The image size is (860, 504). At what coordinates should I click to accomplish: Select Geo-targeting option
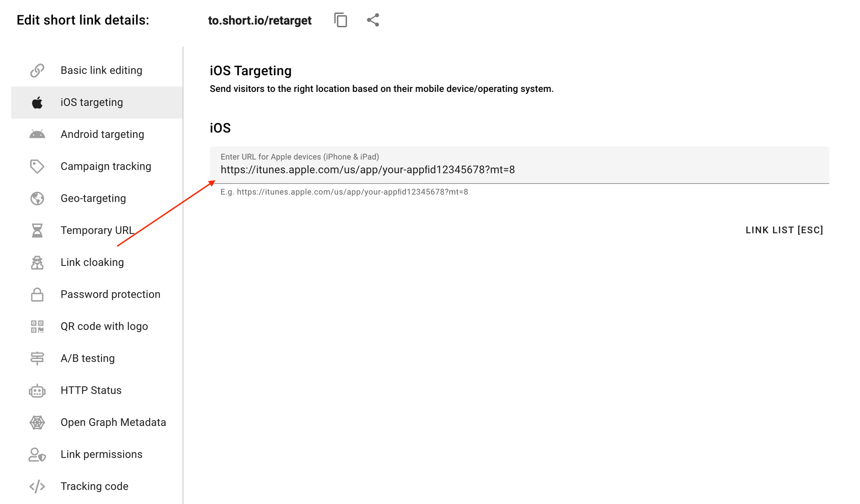tap(93, 198)
